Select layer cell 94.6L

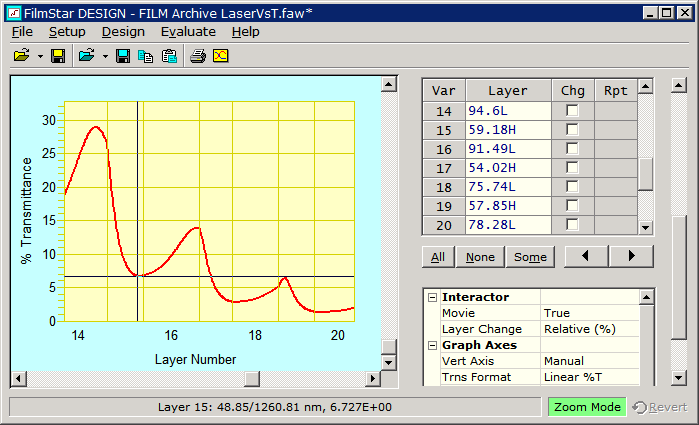click(508, 111)
